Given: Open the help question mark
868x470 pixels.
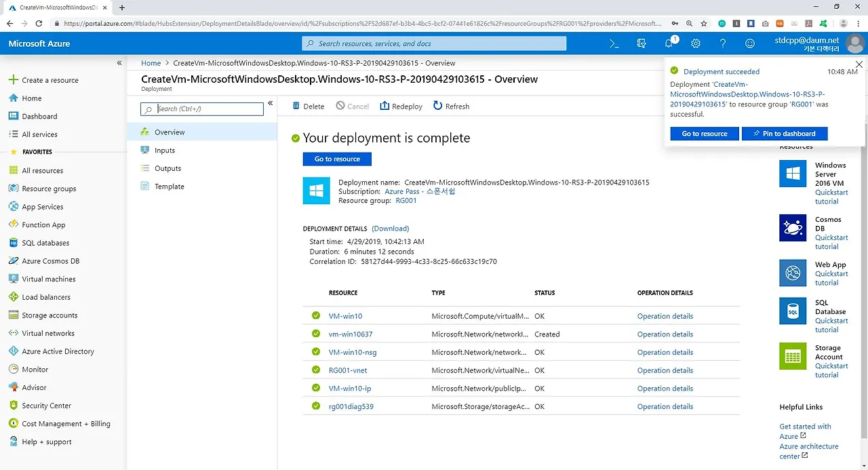Looking at the screenshot, I should pyautogui.click(x=723, y=43).
